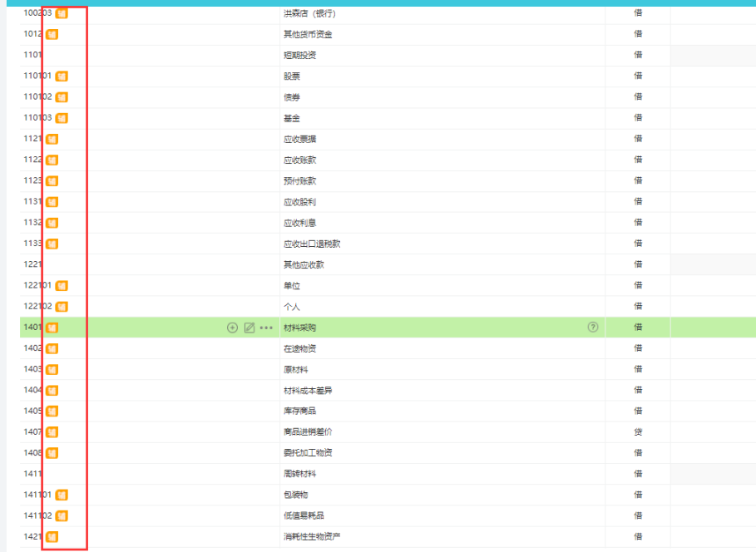Select the 其他应收款 parent account row

click(x=388, y=264)
